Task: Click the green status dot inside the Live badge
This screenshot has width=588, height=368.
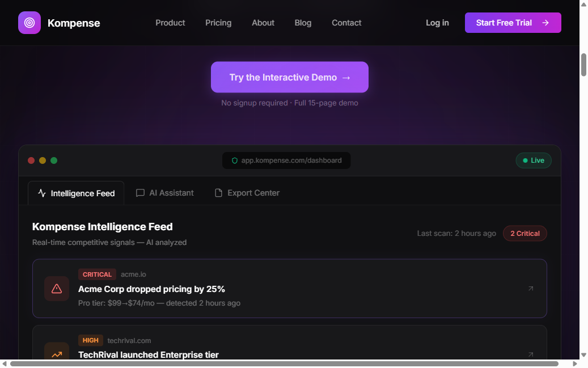Action: [x=525, y=160]
